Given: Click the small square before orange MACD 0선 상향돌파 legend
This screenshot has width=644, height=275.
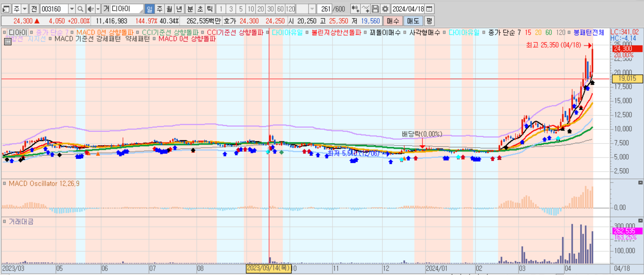Looking at the screenshot, I should [72, 33].
